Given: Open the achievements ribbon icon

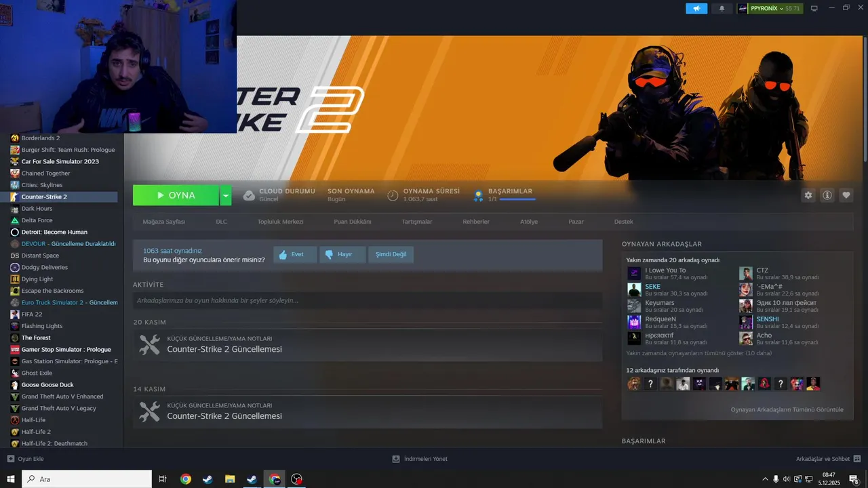Looking at the screenshot, I should tap(478, 195).
